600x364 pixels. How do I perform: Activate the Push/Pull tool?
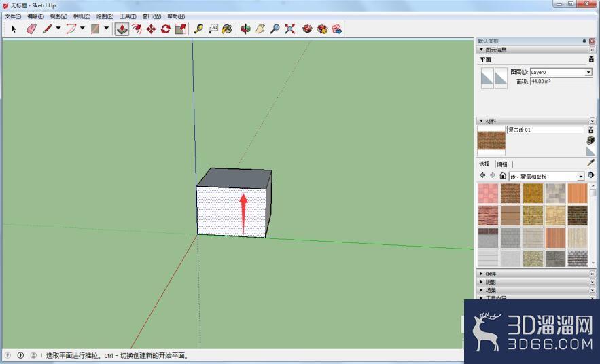[x=122, y=29]
